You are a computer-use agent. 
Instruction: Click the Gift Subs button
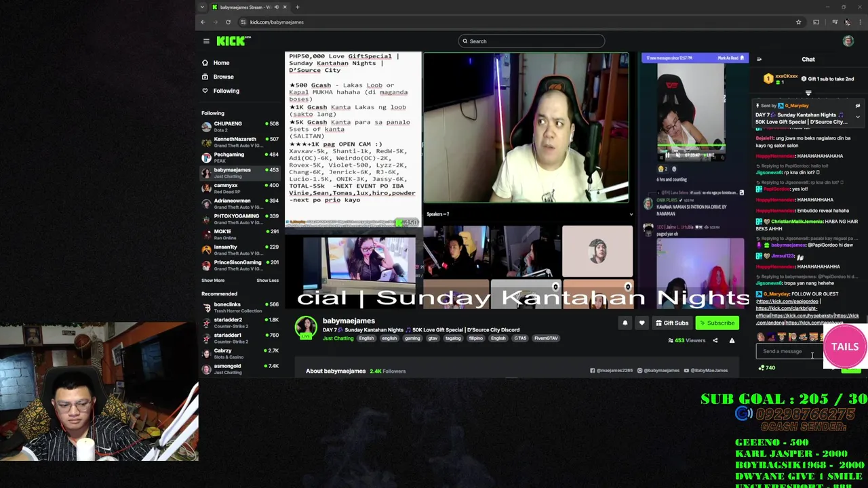point(672,323)
